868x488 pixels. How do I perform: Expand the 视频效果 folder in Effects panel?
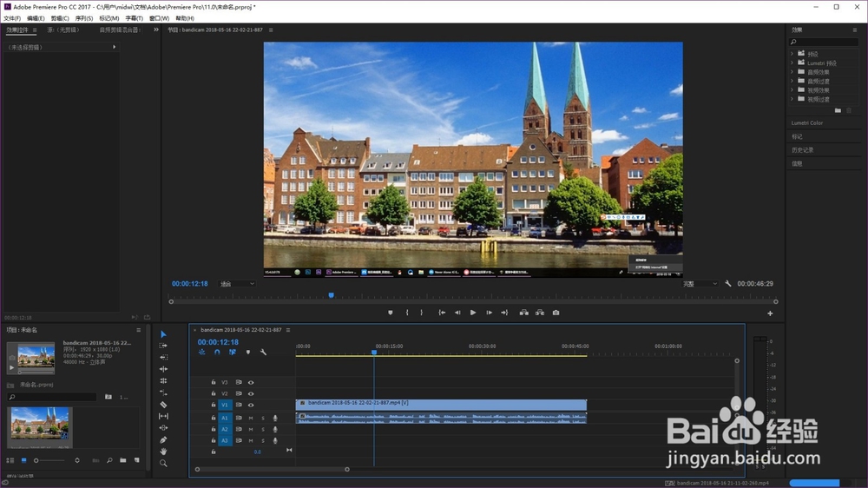click(792, 89)
